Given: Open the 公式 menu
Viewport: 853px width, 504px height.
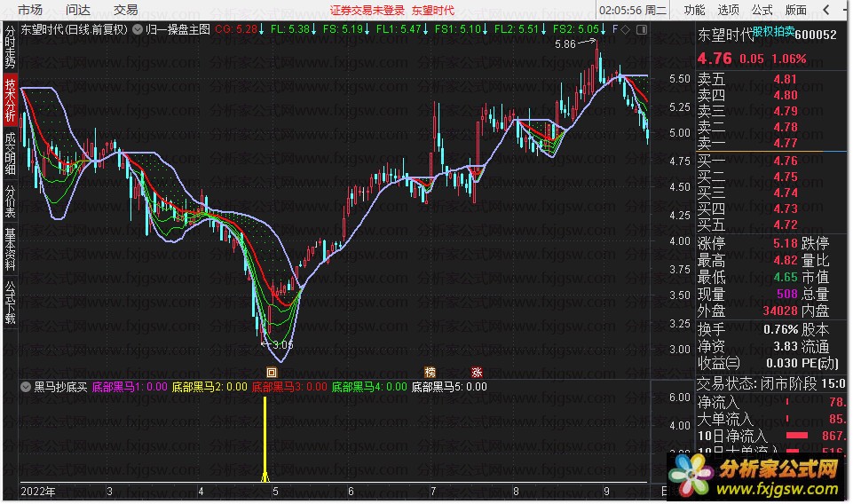Looking at the screenshot, I should click(762, 10).
